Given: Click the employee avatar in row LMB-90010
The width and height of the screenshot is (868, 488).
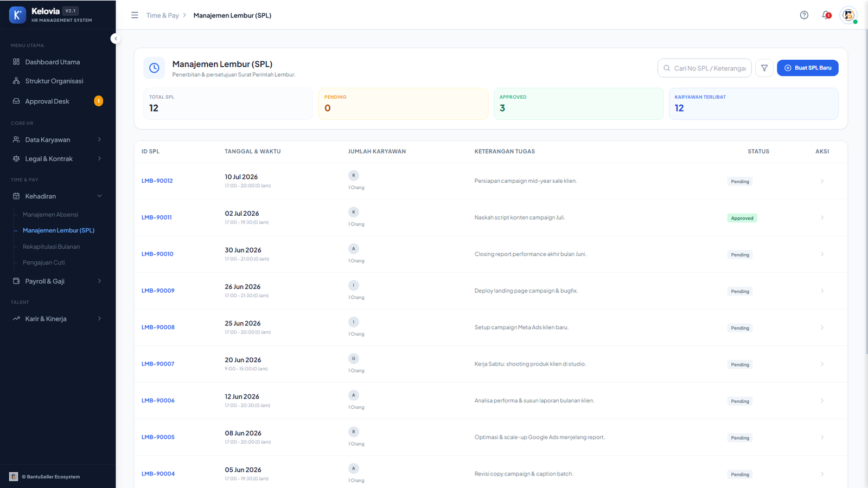Looking at the screenshot, I should click(354, 249).
